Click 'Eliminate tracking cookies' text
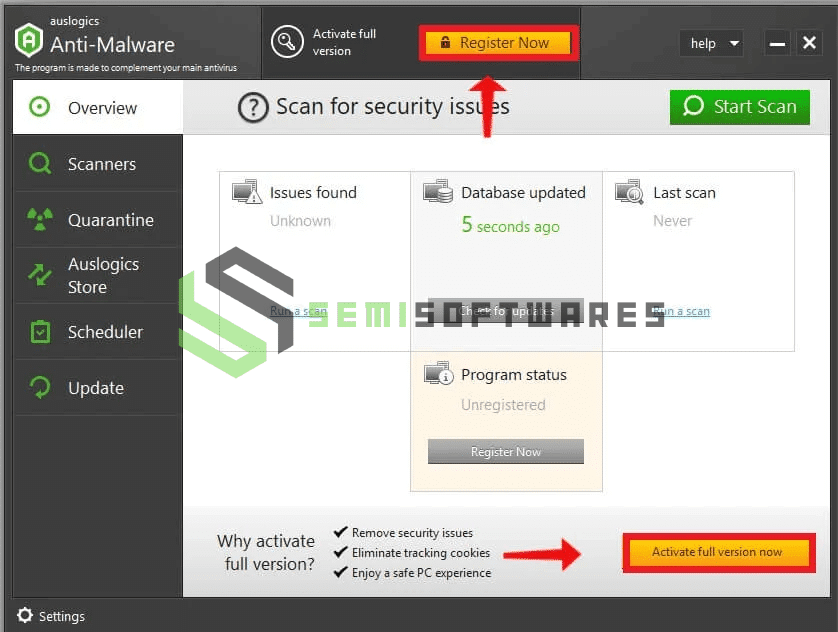 421,552
